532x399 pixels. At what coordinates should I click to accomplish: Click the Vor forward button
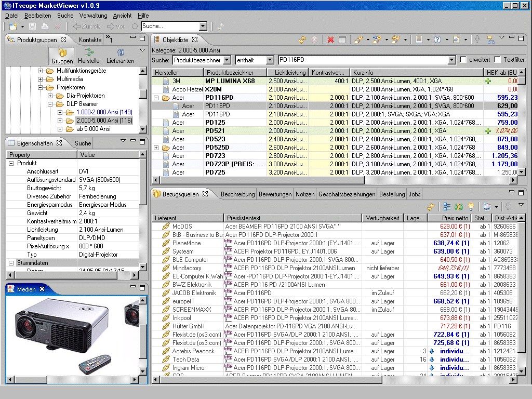[116, 26]
